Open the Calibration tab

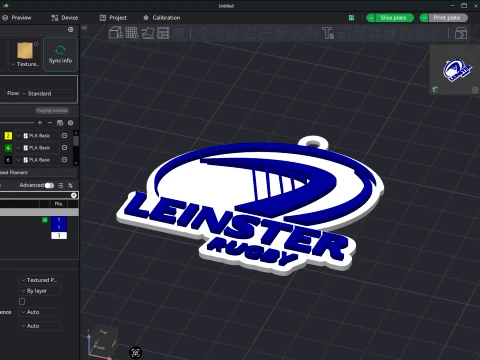click(162, 18)
